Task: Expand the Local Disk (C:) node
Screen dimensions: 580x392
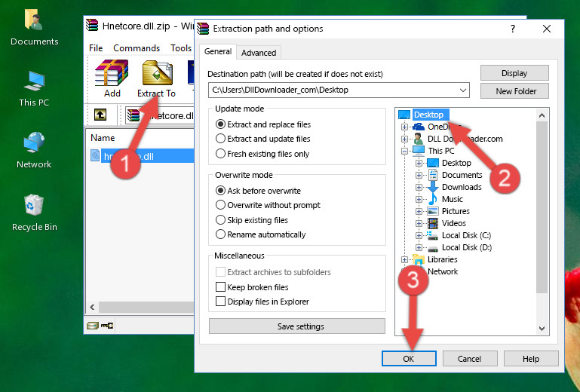Action: point(419,235)
